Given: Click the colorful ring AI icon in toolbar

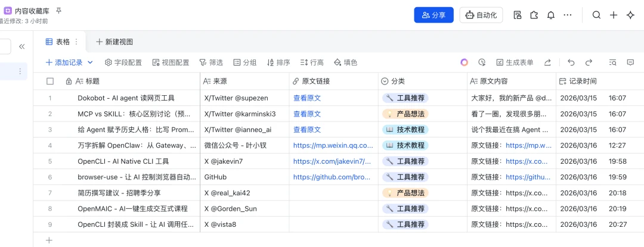Looking at the screenshot, I should click(x=464, y=62).
